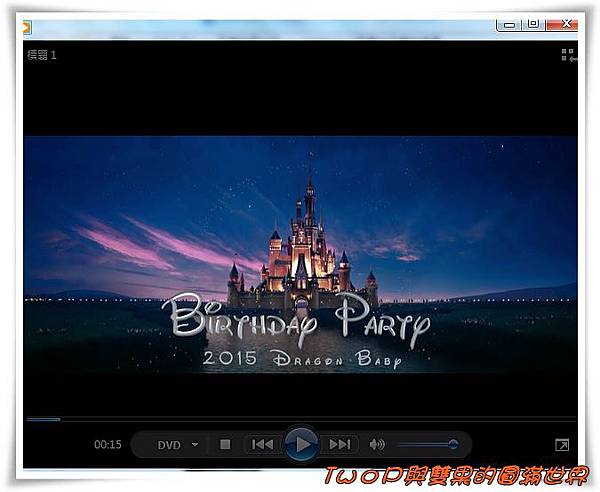
Task: Click the 00:15 elapsed time display
Action: point(108,444)
